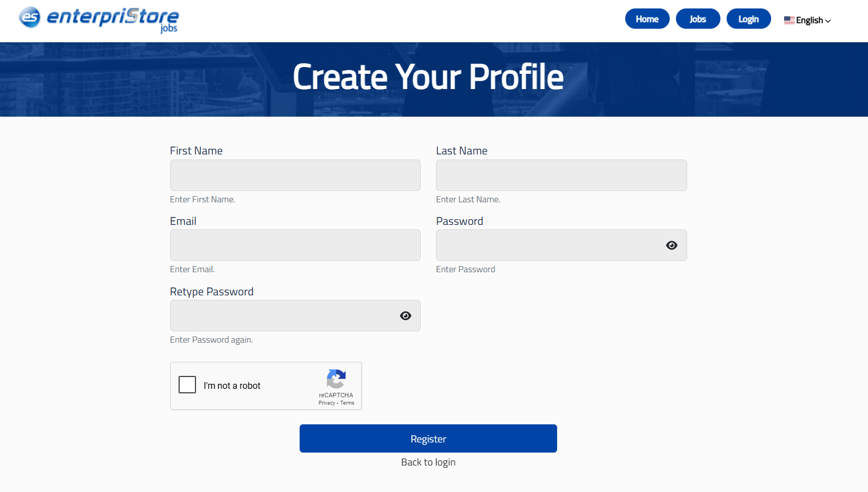
Task: Click the 'es' circle emblem in the logo
Action: (x=29, y=19)
